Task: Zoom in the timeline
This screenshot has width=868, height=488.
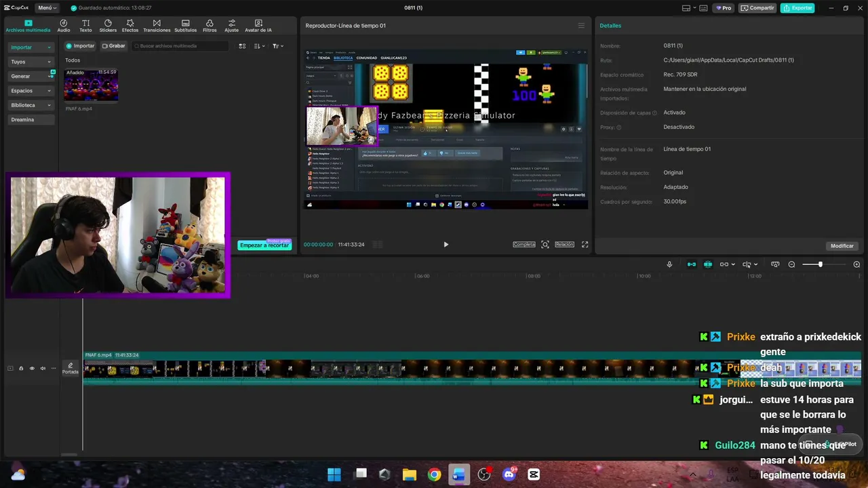Action: point(856,264)
